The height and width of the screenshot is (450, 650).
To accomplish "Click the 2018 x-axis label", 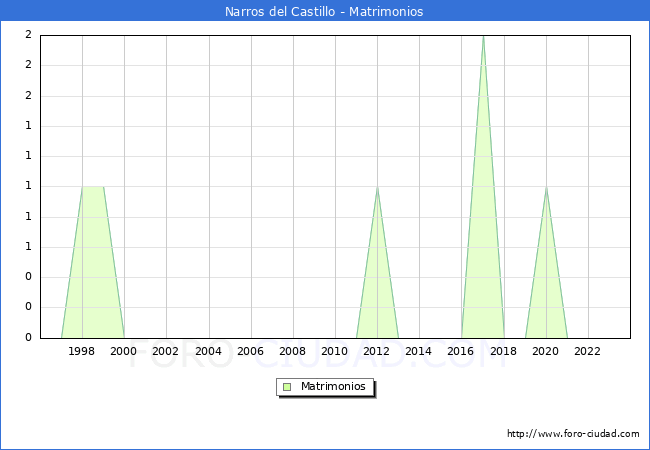I will [x=504, y=351].
